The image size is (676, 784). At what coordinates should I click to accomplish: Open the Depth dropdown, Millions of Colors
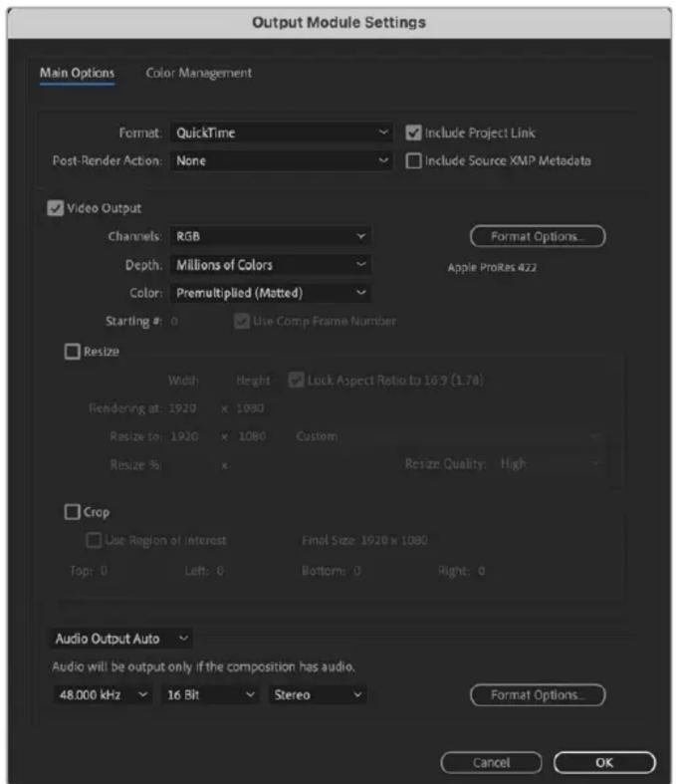[270, 265]
